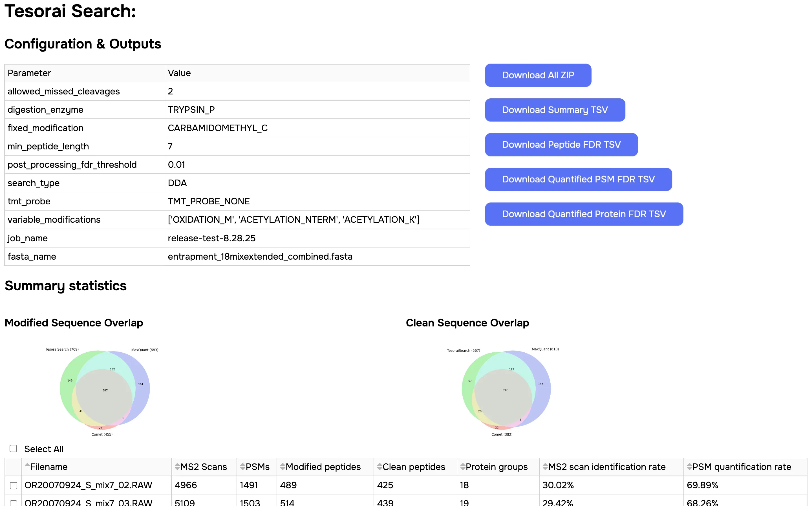This screenshot has height=506, width=812.
Task: Download the Peptide FDR TSV
Action: [561, 145]
